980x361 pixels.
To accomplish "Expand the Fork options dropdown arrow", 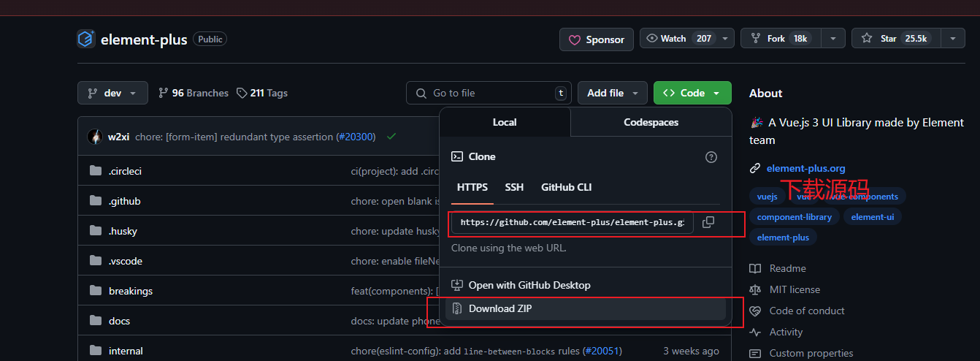I will pyautogui.click(x=833, y=39).
